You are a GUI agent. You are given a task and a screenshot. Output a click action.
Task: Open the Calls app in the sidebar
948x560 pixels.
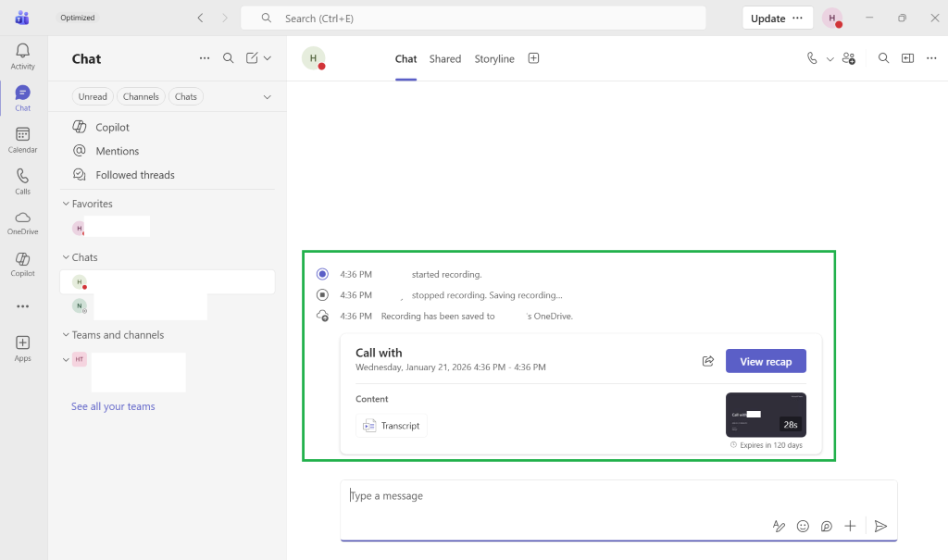click(x=22, y=181)
